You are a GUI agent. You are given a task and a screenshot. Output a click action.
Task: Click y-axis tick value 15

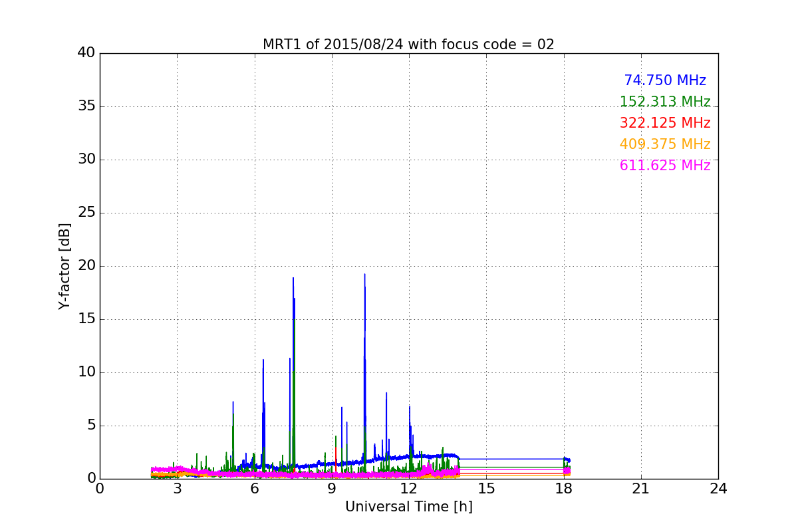(86, 319)
